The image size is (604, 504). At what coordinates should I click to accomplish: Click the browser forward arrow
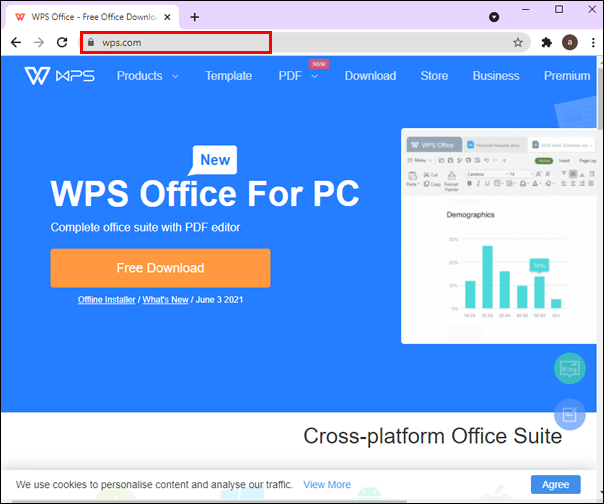tap(39, 42)
